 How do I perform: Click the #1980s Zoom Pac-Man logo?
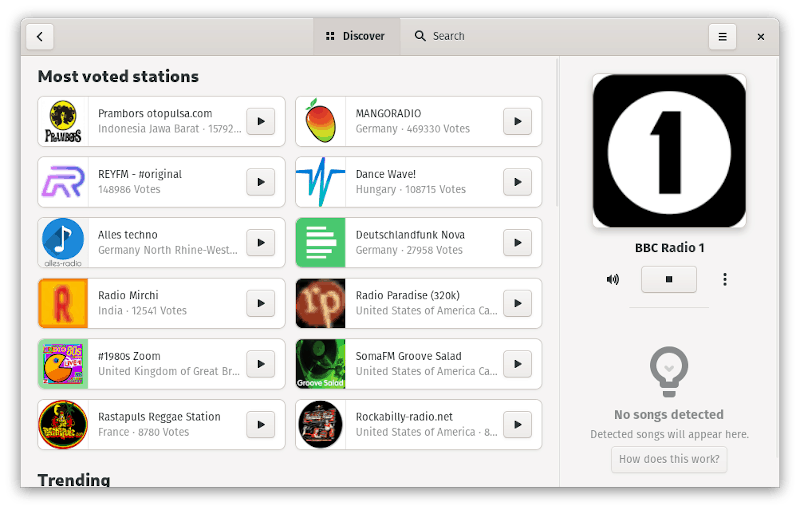pos(63,364)
